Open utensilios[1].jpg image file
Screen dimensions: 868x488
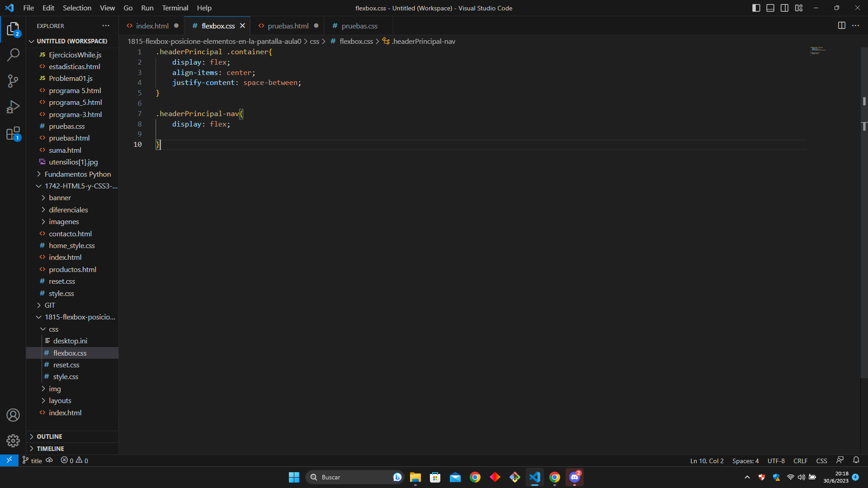point(72,162)
